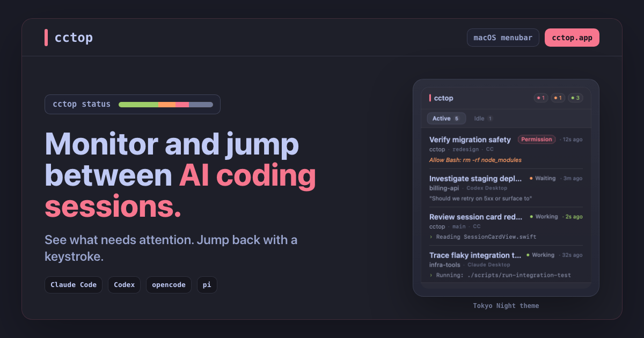Switch to the Active tab

coord(446,119)
